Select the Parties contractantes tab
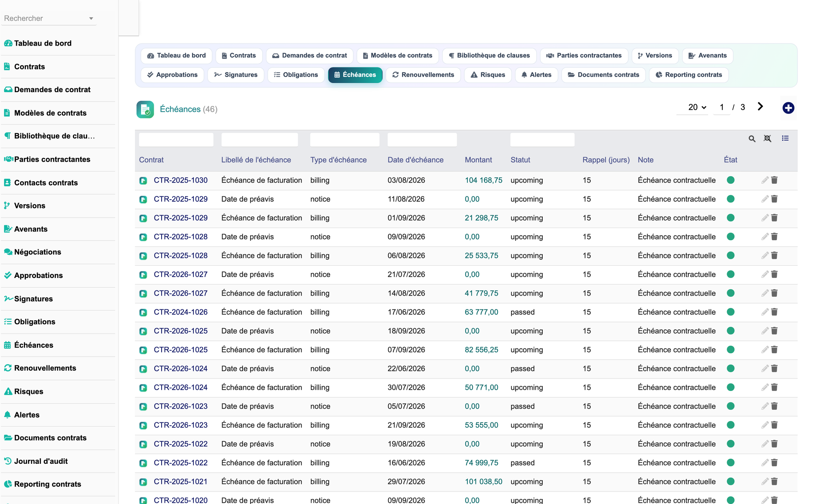Viewport: 815px width, 504px height. click(x=584, y=56)
